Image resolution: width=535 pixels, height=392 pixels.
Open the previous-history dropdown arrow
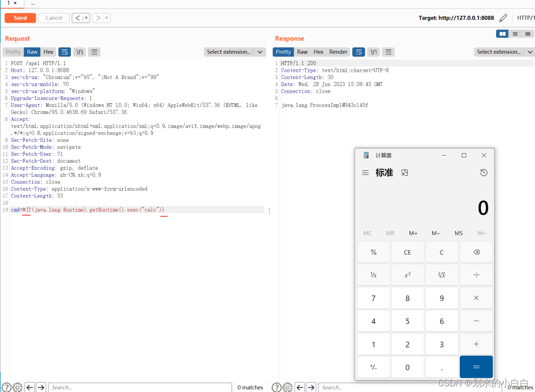click(x=87, y=18)
